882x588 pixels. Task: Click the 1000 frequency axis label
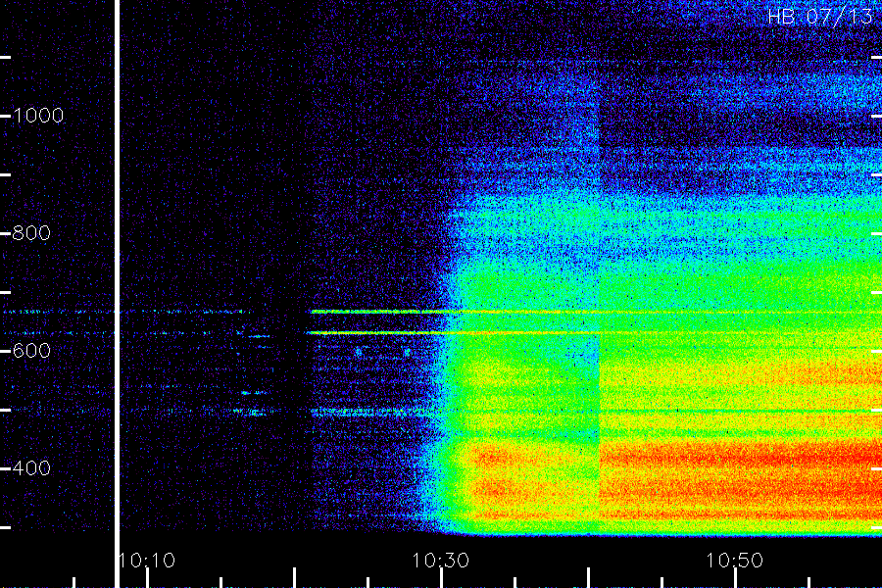click(x=38, y=116)
